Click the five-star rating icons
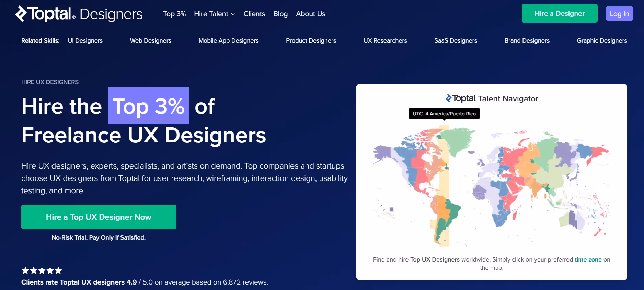Viewport: 644px width, 290px height. pos(42,270)
